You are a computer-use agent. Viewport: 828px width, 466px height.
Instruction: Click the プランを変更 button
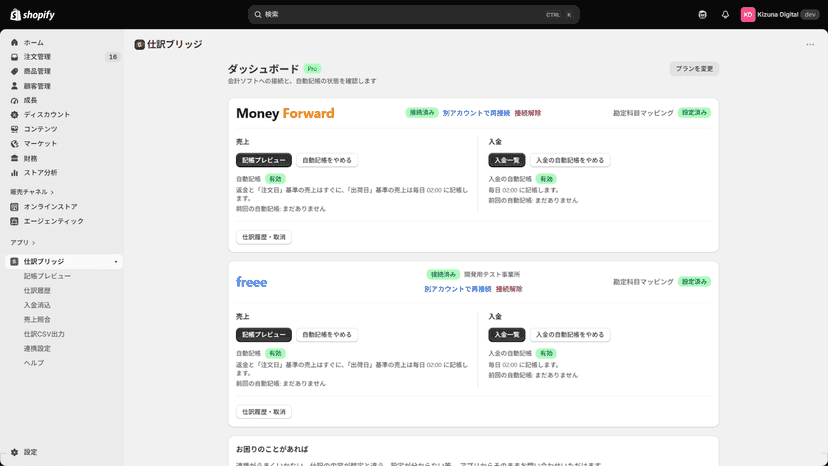pyautogui.click(x=694, y=69)
